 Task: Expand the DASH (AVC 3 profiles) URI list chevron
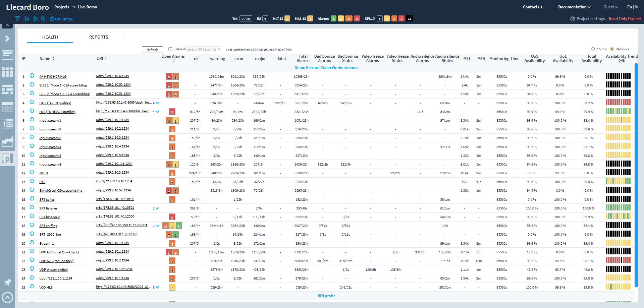point(157,103)
